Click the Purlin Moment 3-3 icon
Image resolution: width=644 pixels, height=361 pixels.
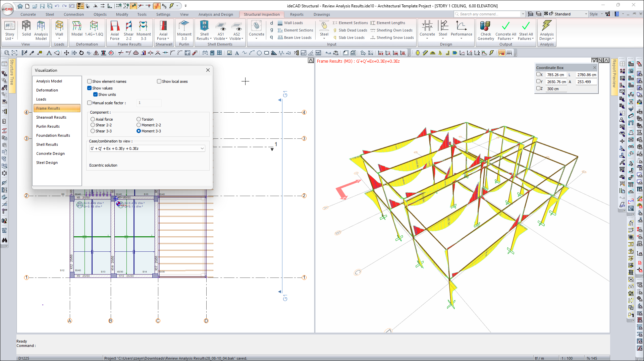(184, 30)
